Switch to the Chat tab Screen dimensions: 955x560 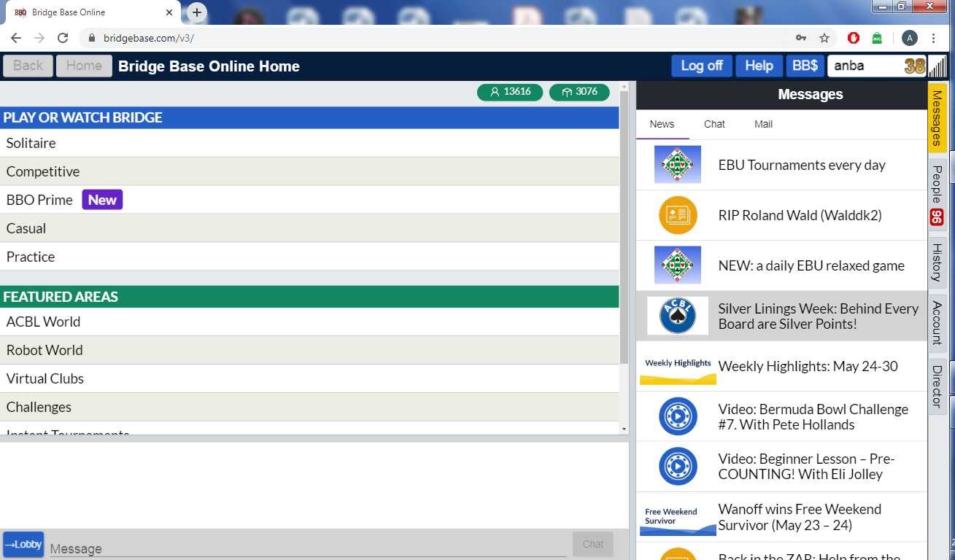[714, 124]
